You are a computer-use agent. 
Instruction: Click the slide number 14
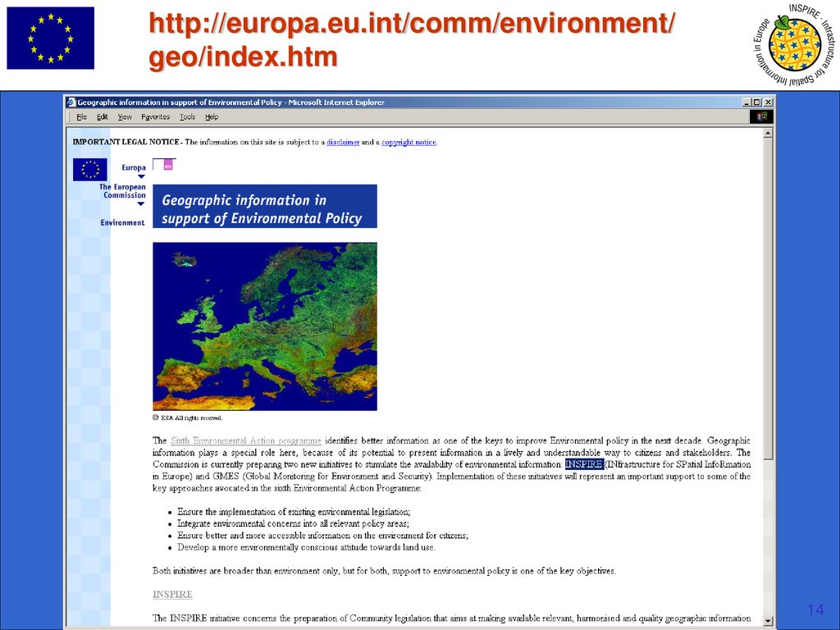point(815,609)
